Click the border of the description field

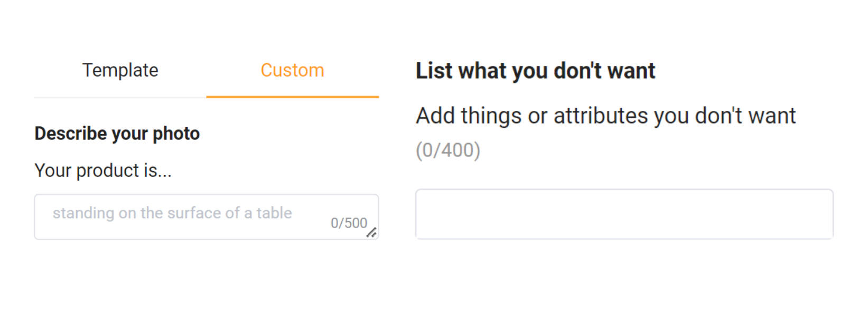(x=206, y=194)
